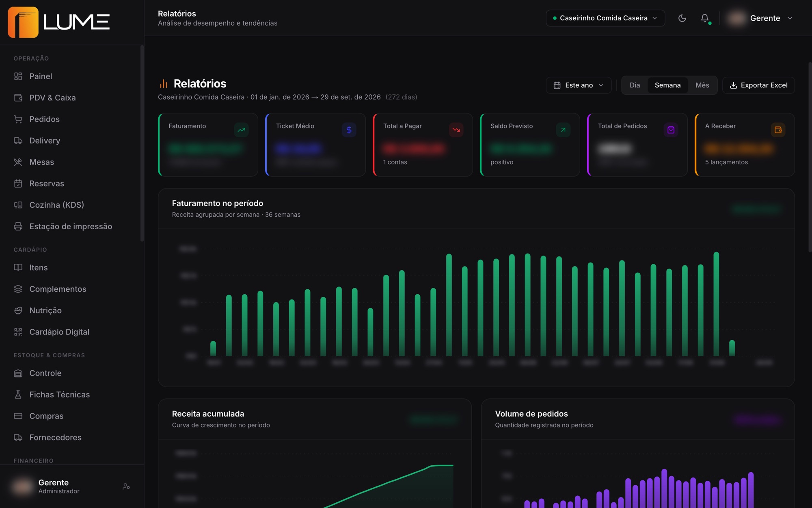Click the PDV & Caixa wallet icon
812x508 pixels.
(18, 98)
